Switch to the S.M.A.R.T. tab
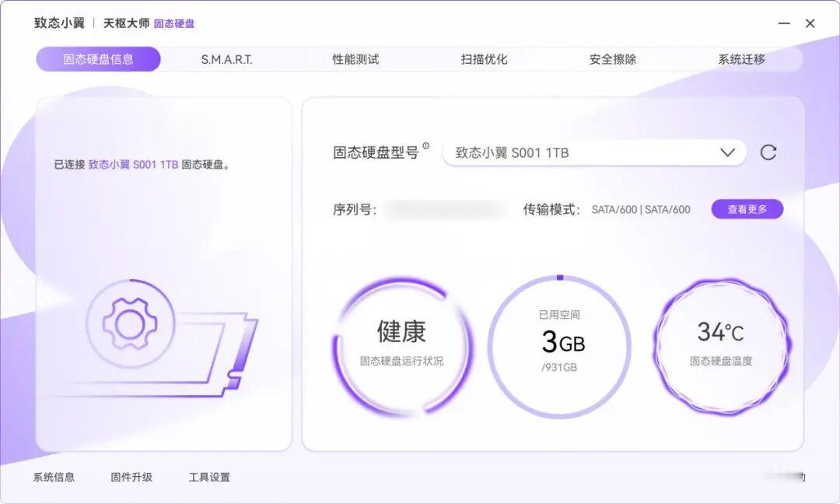The height and width of the screenshot is (504, 840). click(226, 59)
